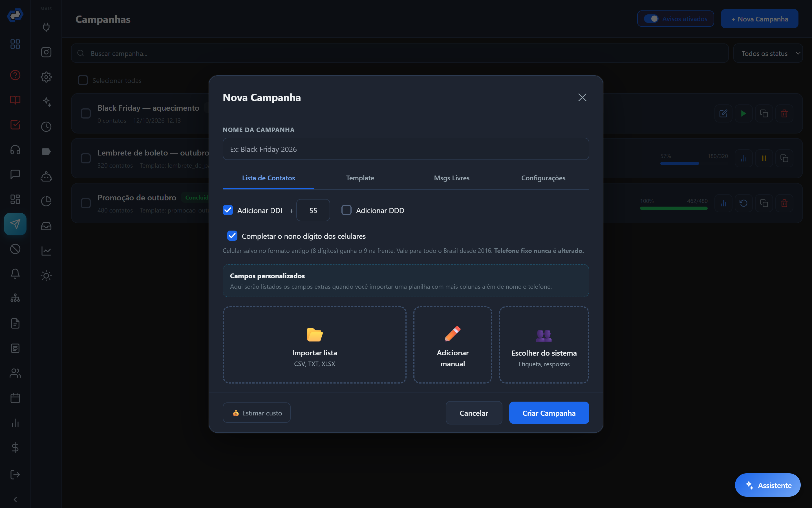Open the Instagram icon in sidebar
The width and height of the screenshot is (812, 508).
(x=46, y=52)
